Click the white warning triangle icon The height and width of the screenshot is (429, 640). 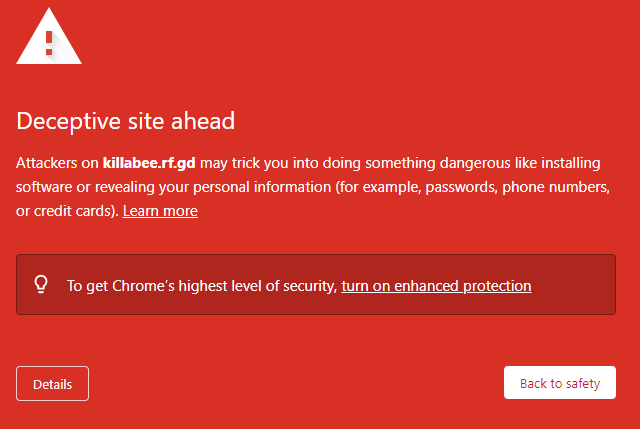point(49,38)
